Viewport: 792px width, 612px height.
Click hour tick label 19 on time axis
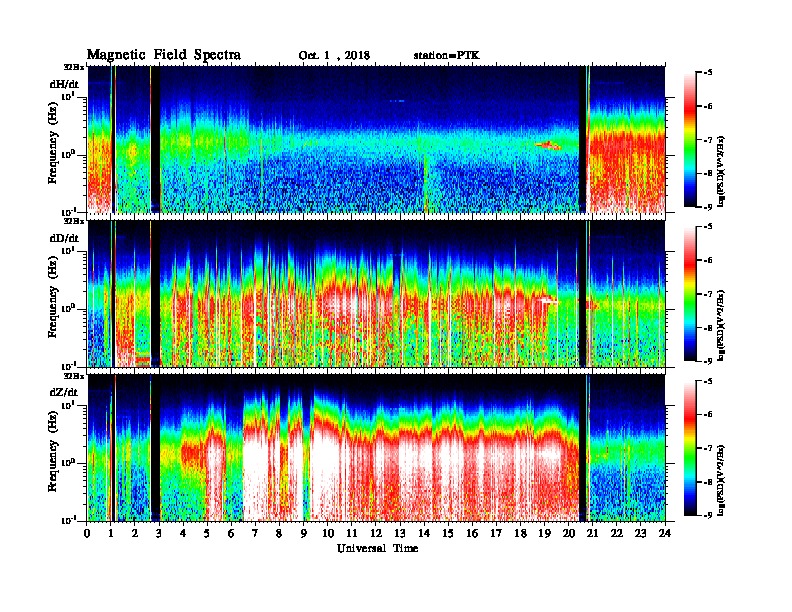pos(544,534)
